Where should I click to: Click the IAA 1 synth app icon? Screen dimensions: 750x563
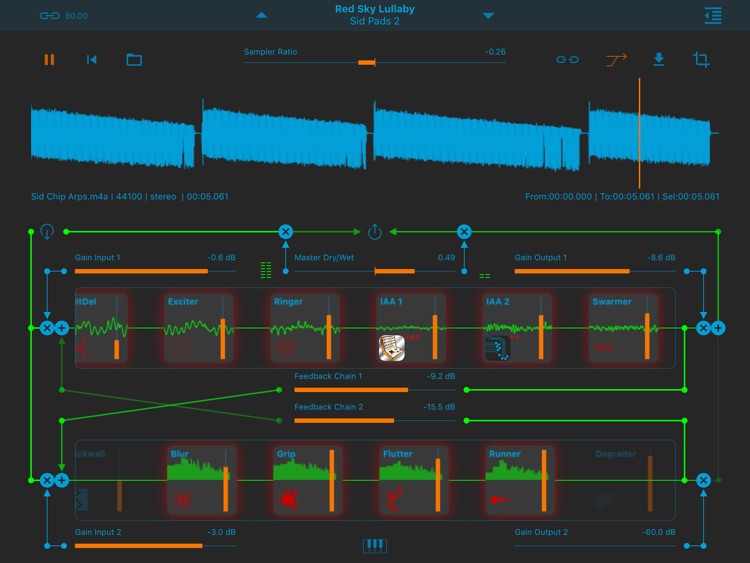[x=392, y=348]
